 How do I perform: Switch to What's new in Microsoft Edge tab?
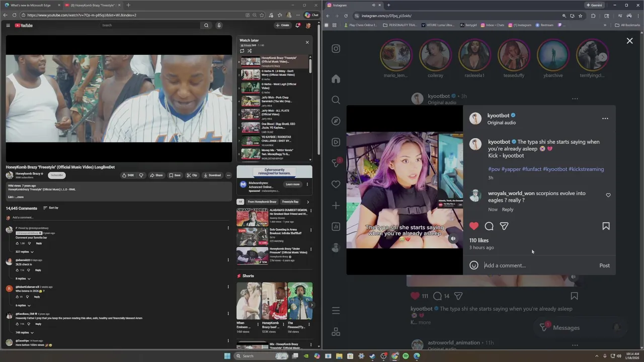[31, 5]
